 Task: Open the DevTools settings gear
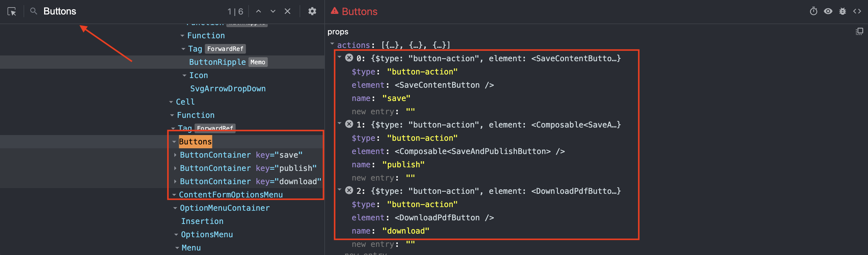[312, 11]
